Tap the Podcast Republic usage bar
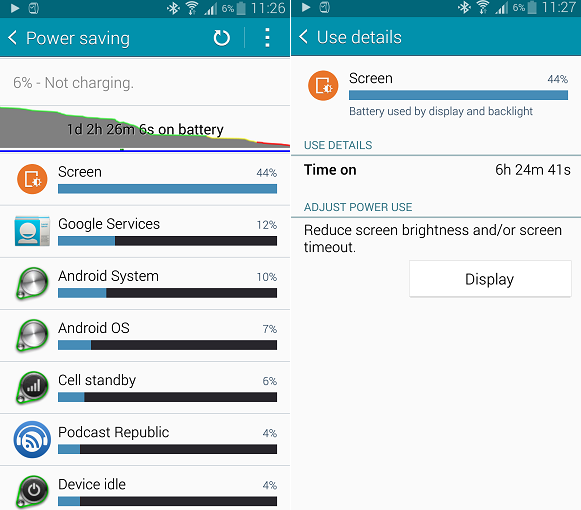 tap(167, 449)
